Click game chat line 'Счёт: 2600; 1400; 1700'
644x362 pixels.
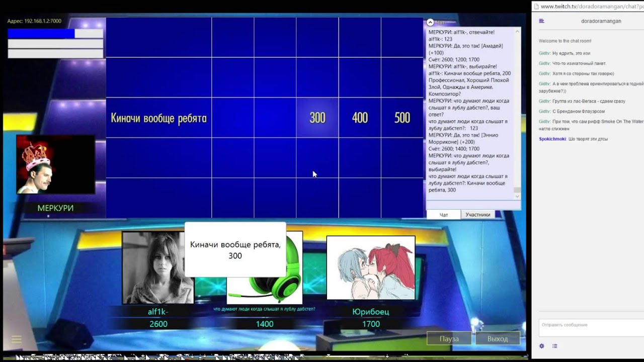pos(454,149)
